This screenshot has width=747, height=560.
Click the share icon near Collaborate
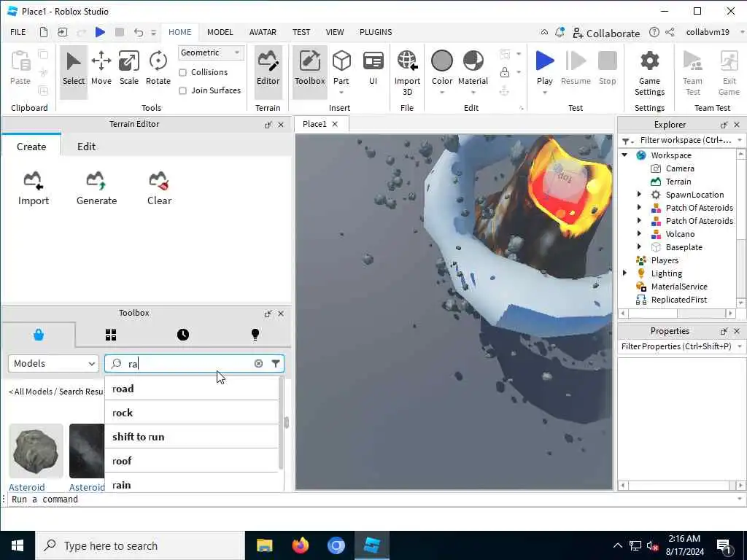click(670, 32)
